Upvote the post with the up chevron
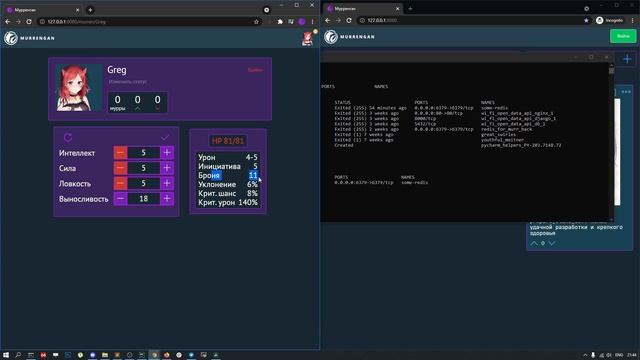Image resolution: width=640 pixels, height=360 pixels. pos(534,243)
